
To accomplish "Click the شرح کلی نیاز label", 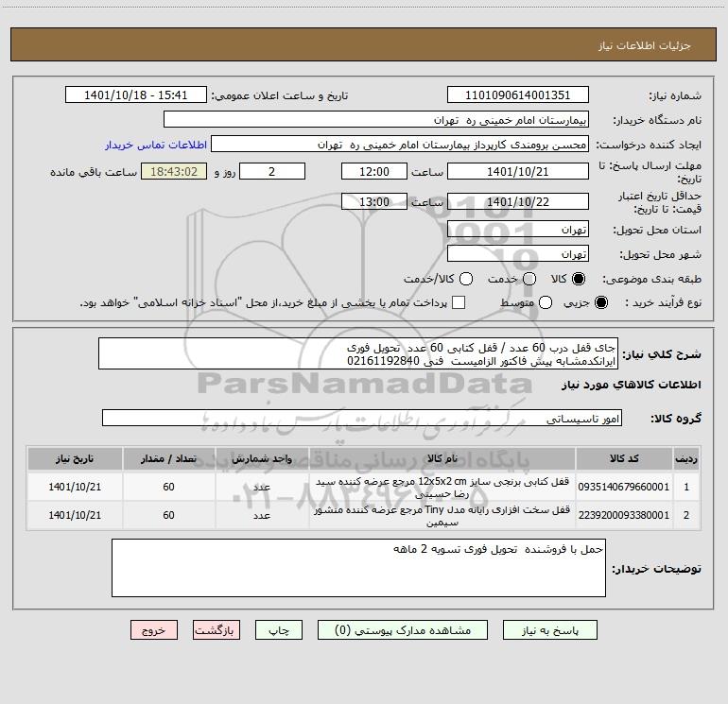I will [662, 354].
